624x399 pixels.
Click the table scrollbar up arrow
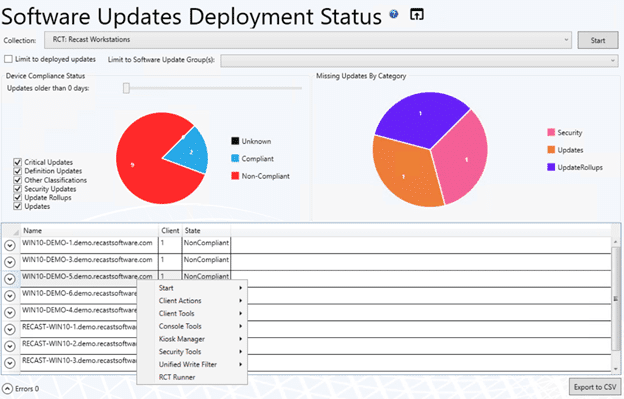[616, 241]
